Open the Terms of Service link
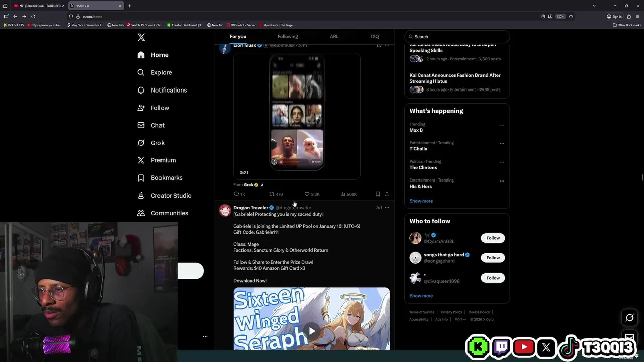Viewport: 644px width, 362px height. tap(422, 312)
